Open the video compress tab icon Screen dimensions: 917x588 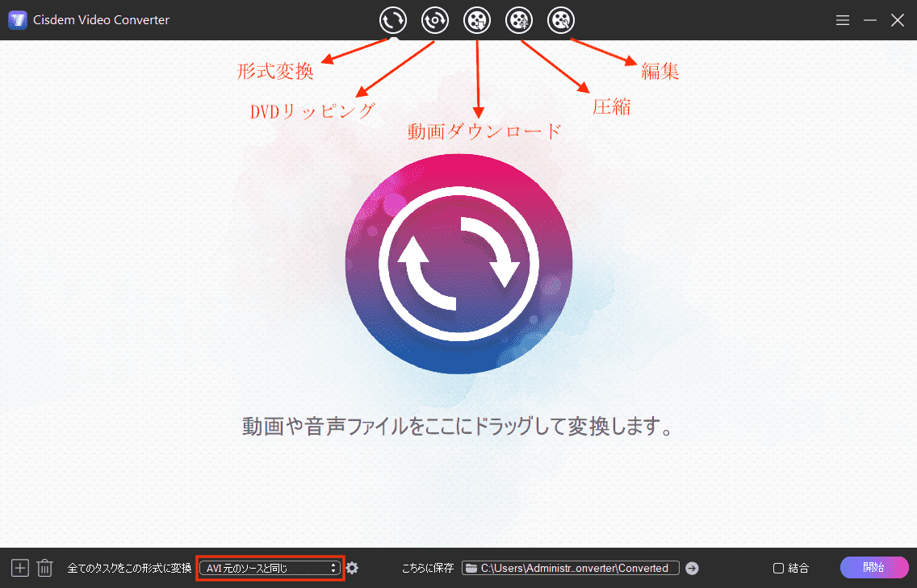coord(519,20)
